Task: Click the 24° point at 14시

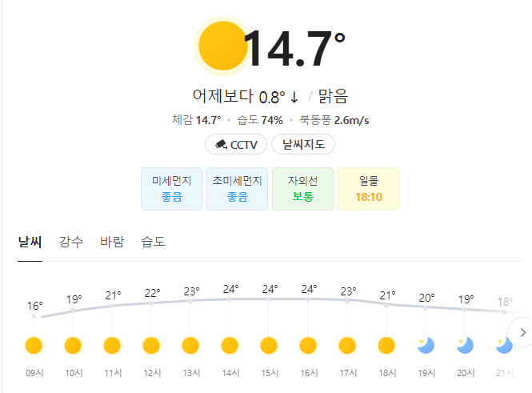Action: tap(230, 299)
